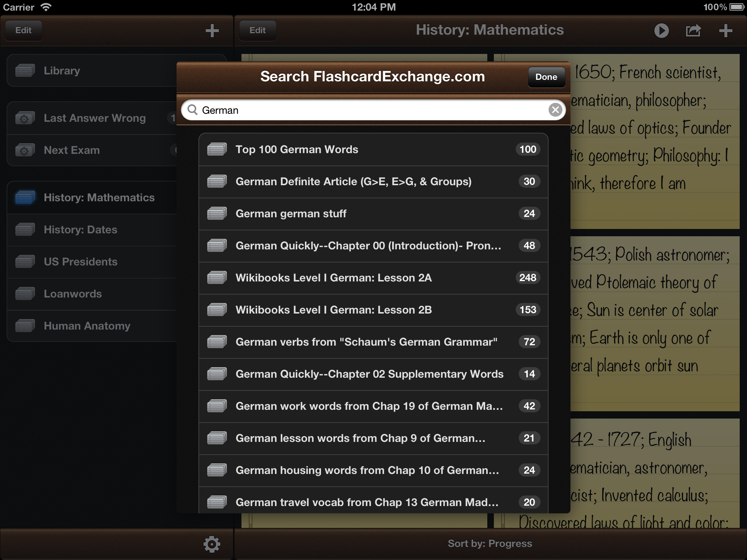Start studying the History: Mathematics deck
This screenshot has width=747, height=560.
coord(661,31)
